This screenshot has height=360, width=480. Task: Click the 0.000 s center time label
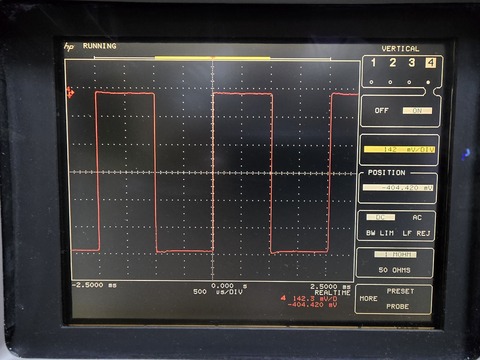click(x=229, y=286)
